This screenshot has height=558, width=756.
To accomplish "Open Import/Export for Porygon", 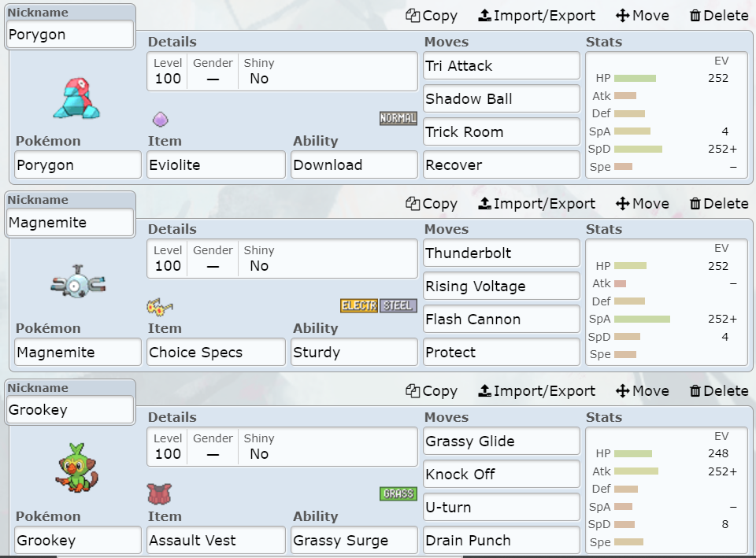I will tap(536, 16).
